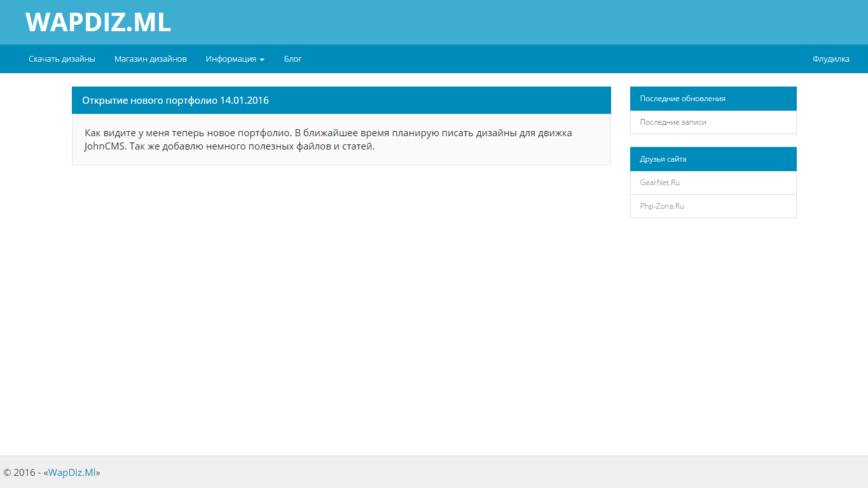Screen dimensions: 868x488
Task: Expand the Информация dropdown menu
Action: point(231,59)
